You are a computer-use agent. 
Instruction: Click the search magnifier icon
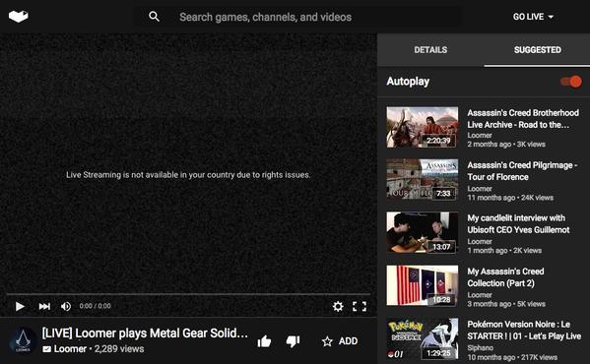(154, 17)
